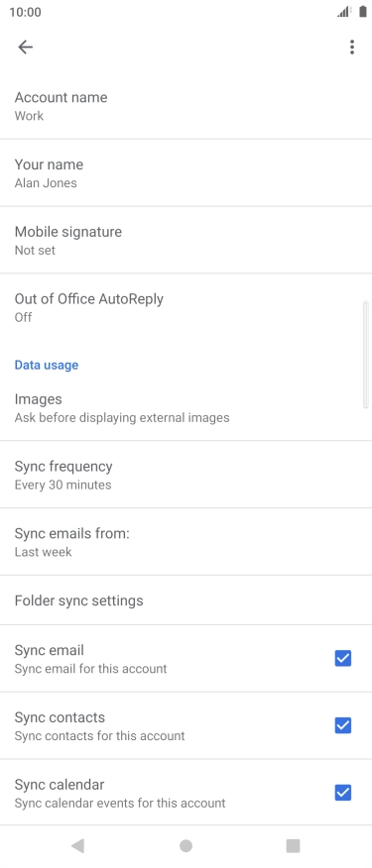
Task: Open the three-dot overflow menu
Action: (352, 48)
